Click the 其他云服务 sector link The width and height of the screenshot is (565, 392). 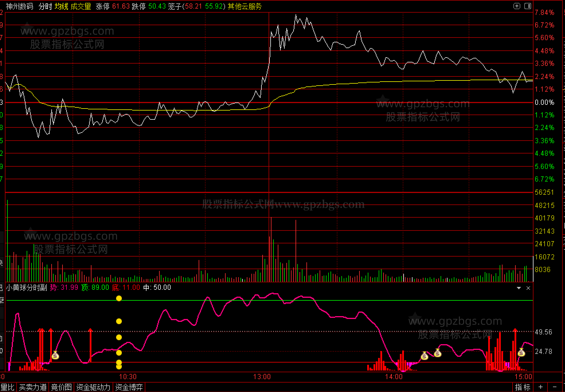pyautogui.click(x=245, y=6)
